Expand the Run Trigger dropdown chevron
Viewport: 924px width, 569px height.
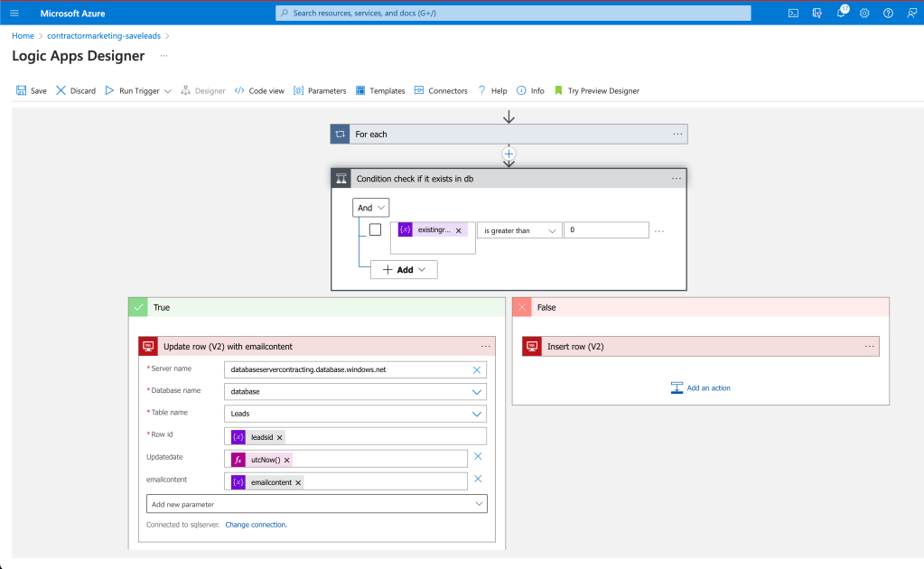[x=168, y=91]
